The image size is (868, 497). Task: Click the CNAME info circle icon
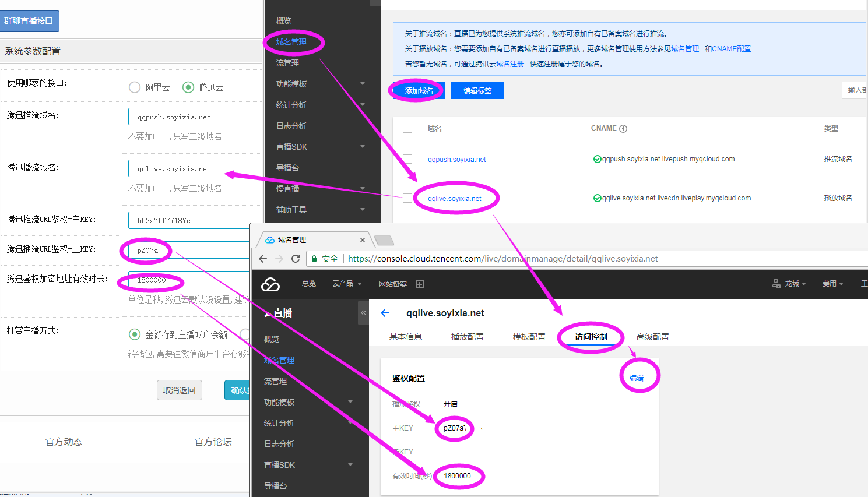pyautogui.click(x=623, y=129)
